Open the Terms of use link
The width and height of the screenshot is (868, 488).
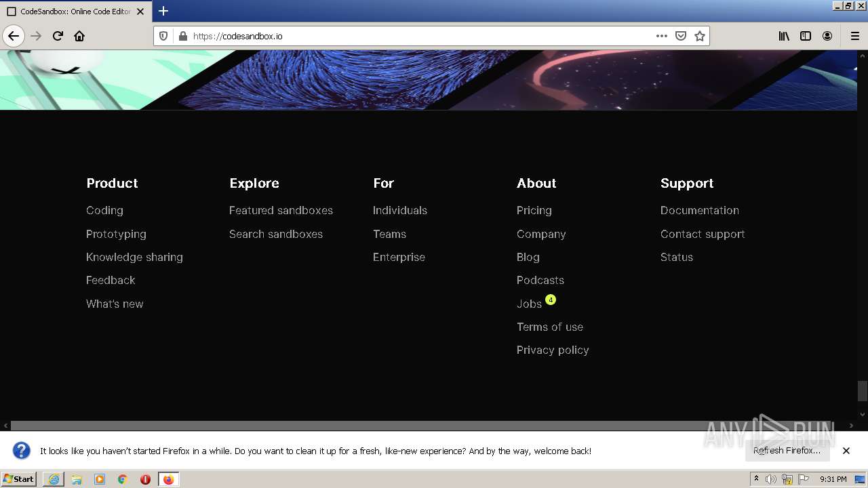[x=550, y=327]
